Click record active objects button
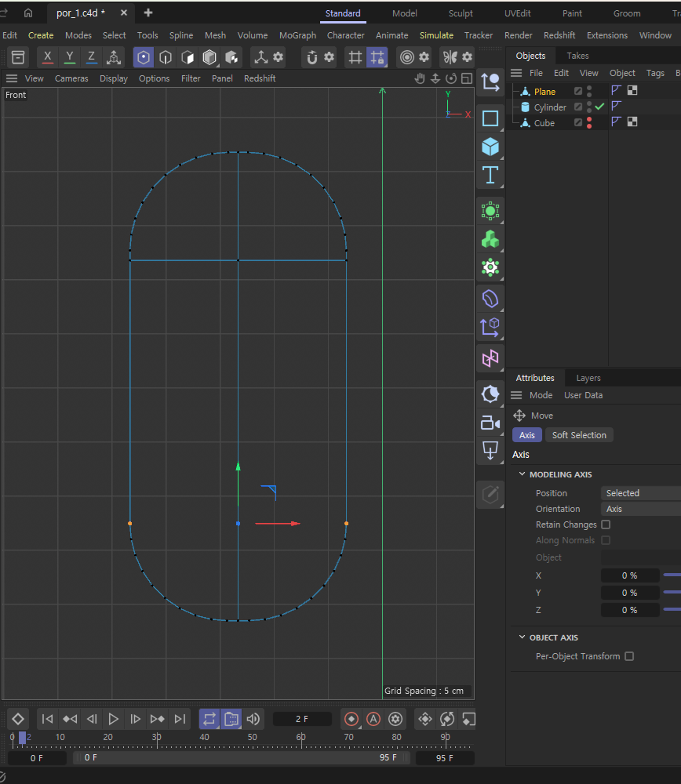 click(351, 719)
